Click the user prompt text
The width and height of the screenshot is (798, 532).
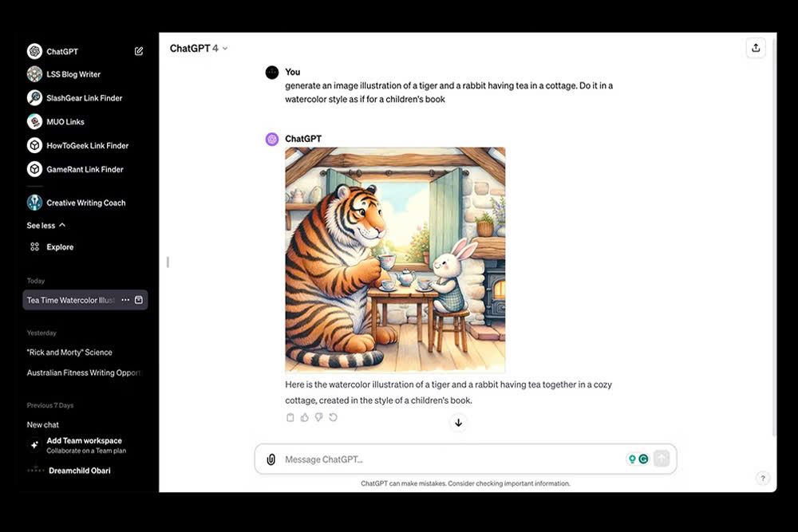point(448,92)
